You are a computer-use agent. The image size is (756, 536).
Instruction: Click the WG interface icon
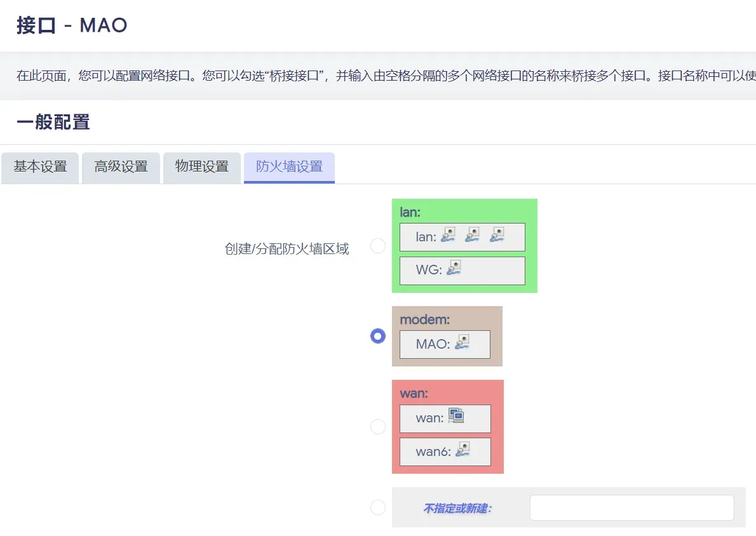pos(454,267)
